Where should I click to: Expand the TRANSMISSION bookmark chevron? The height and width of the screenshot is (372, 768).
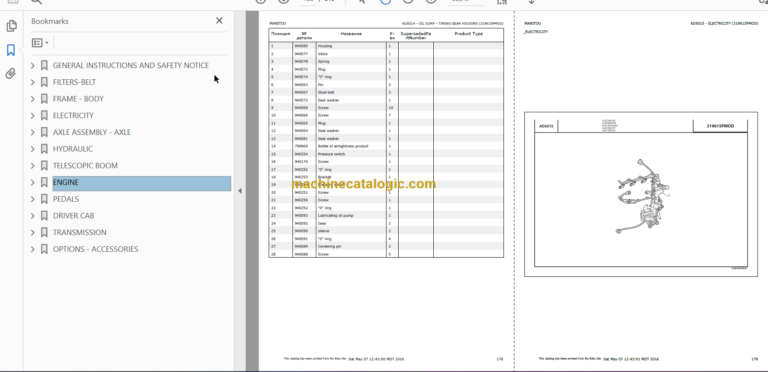click(x=33, y=232)
